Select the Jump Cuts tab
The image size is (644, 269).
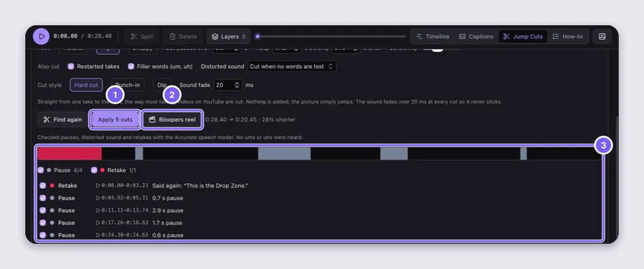tap(523, 37)
